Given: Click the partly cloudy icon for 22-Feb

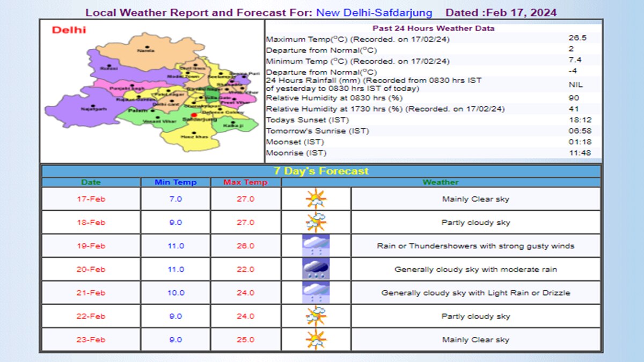Looking at the screenshot, I should point(316,316).
